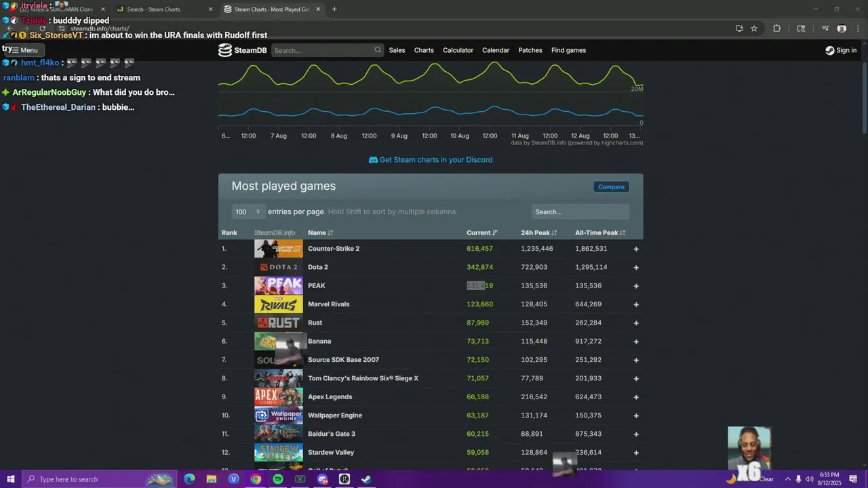The image size is (868, 488).
Task: Open the new tab plus button
Action: [x=334, y=9]
